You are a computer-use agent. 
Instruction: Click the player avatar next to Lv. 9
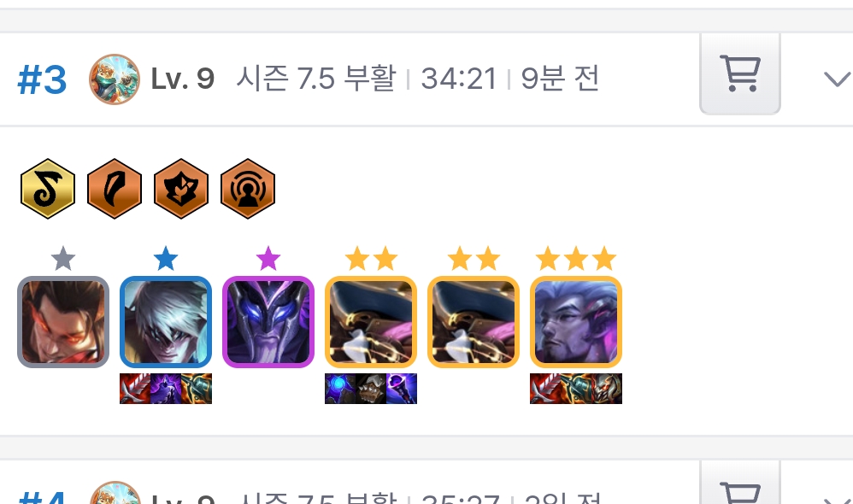pos(115,79)
